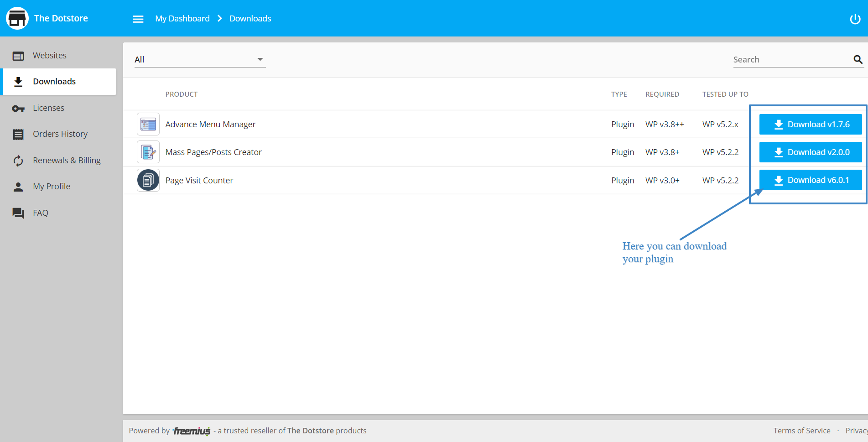Click the WP v5.2.x tested value
The width and height of the screenshot is (868, 442).
[720, 125]
